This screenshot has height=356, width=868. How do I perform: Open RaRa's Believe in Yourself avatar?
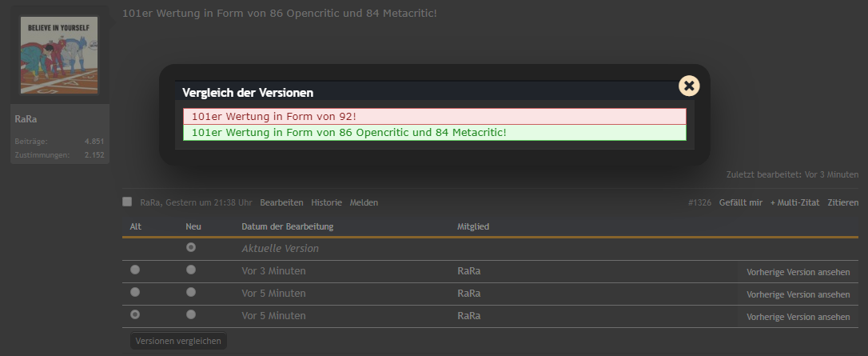59,55
